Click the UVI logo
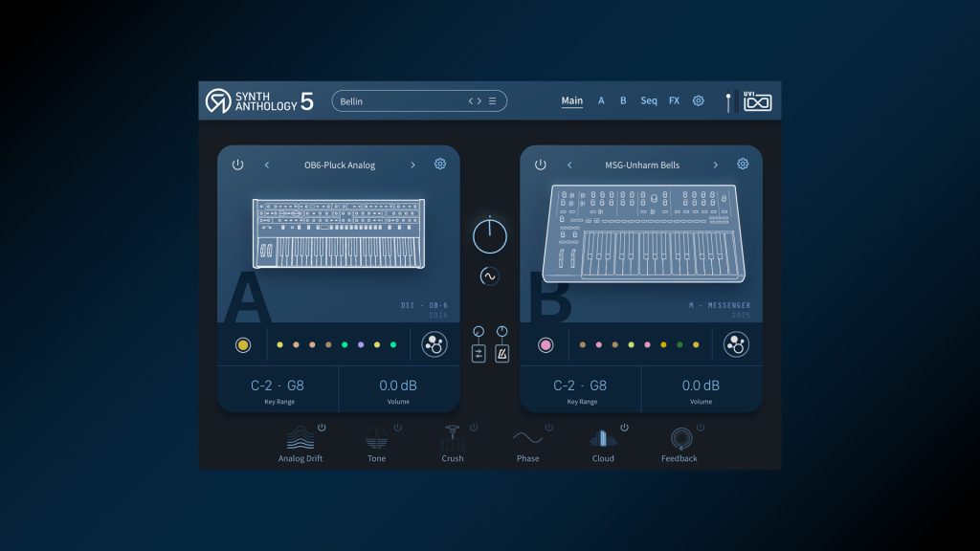This screenshot has width=980, height=551. pyautogui.click(x=758, y=101)
